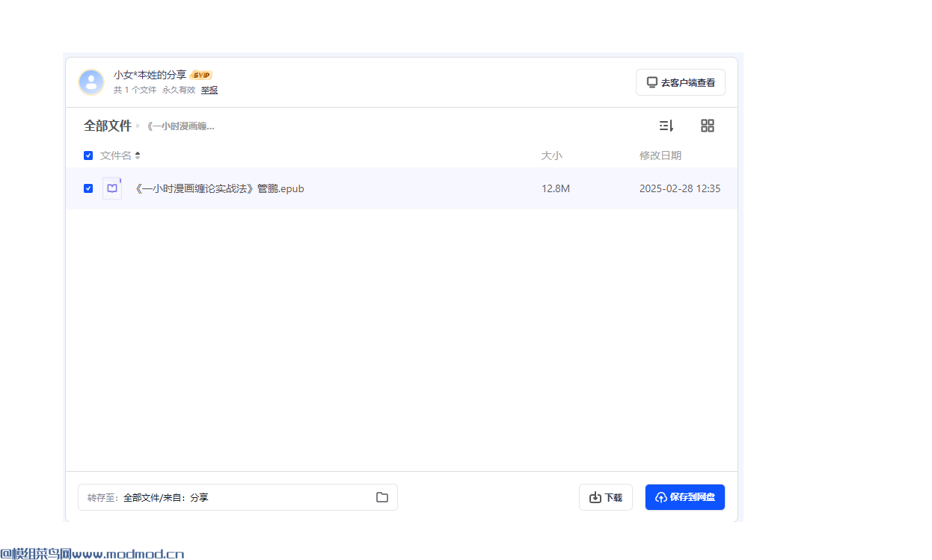Image resolution: width=932 pixels, height=560 pixels.
Task: Uncheck the 《一小时漫画缠论实战法》 file checkbox
Action: click(88, 188)
